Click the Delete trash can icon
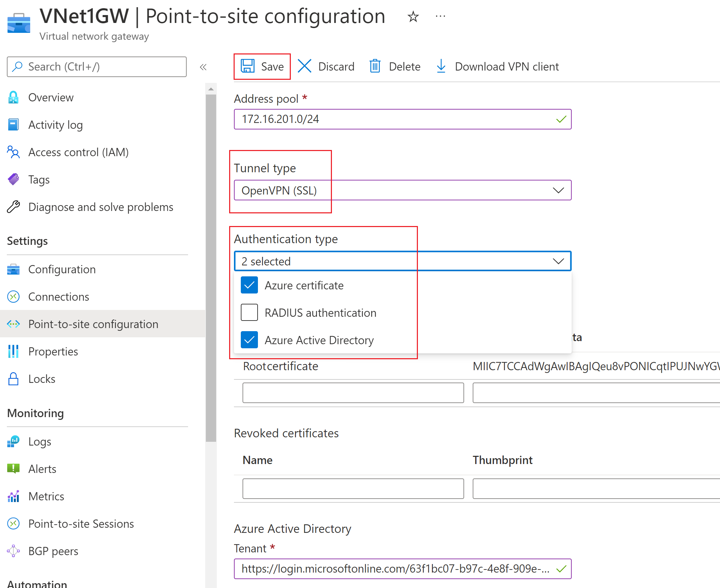The image size is (720, 588). pyautogui.click(x=375, y=66)
